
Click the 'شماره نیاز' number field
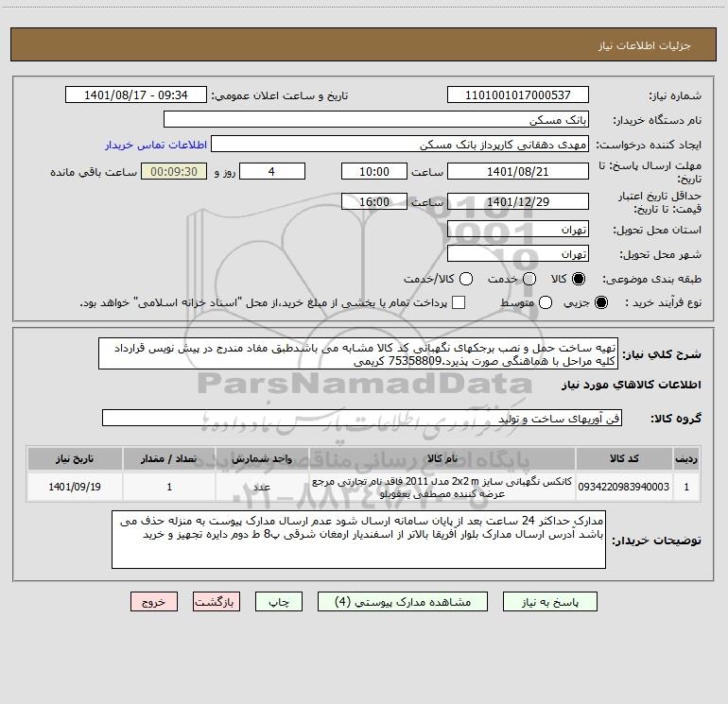tap(517, 95)
